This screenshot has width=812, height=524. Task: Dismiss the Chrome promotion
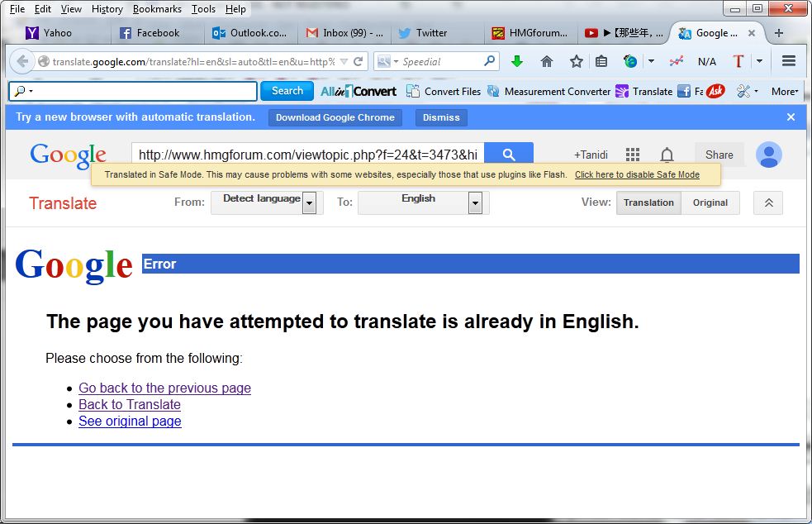point(441,117)
